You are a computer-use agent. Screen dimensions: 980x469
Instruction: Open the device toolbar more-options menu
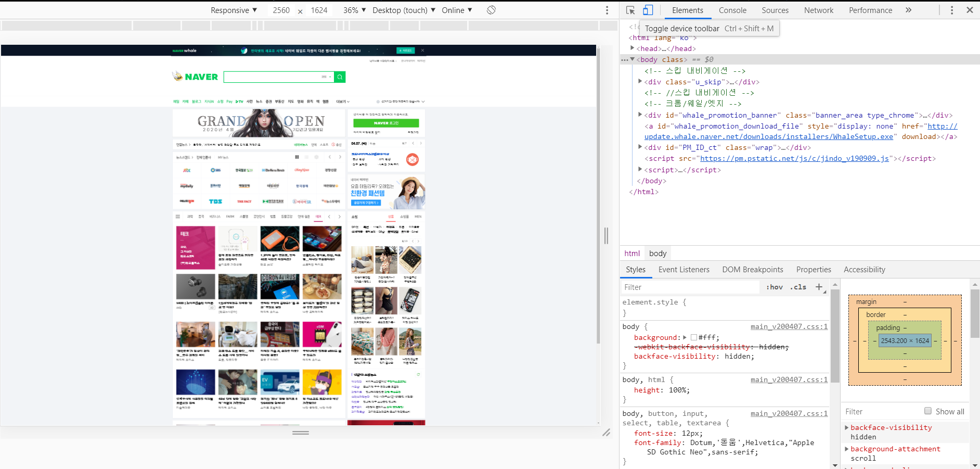coord(607,10)
